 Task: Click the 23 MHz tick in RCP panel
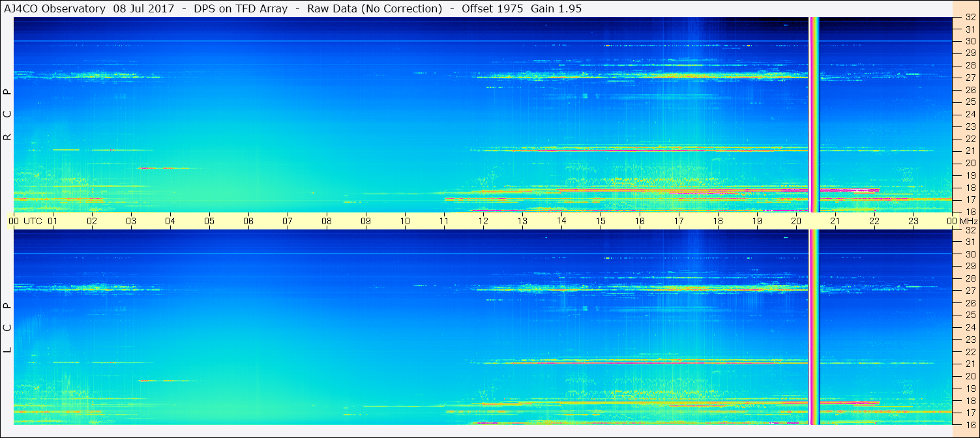pyautogui.click(x=970, y=126)
